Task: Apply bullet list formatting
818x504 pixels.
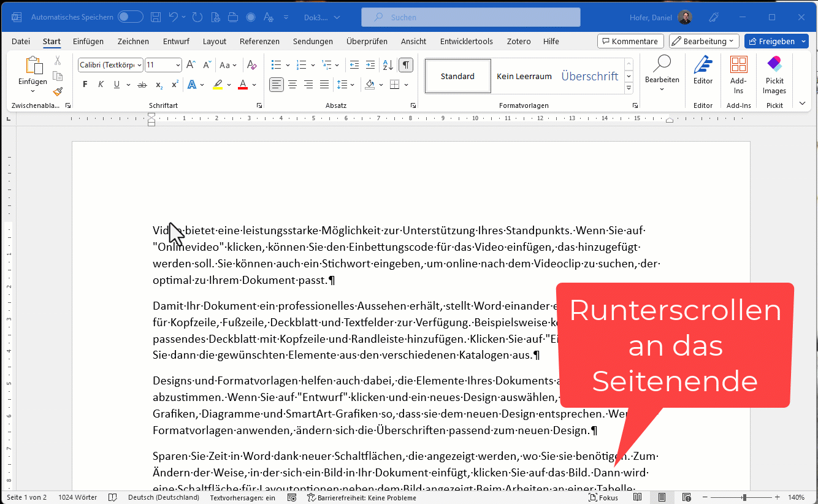Action: (277, 65)
